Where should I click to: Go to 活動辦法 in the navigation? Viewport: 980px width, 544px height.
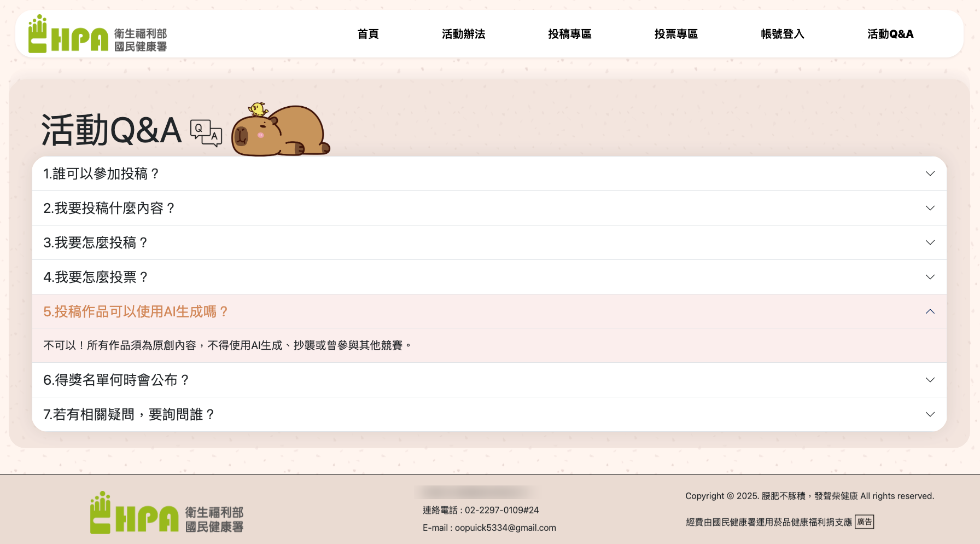463,34
